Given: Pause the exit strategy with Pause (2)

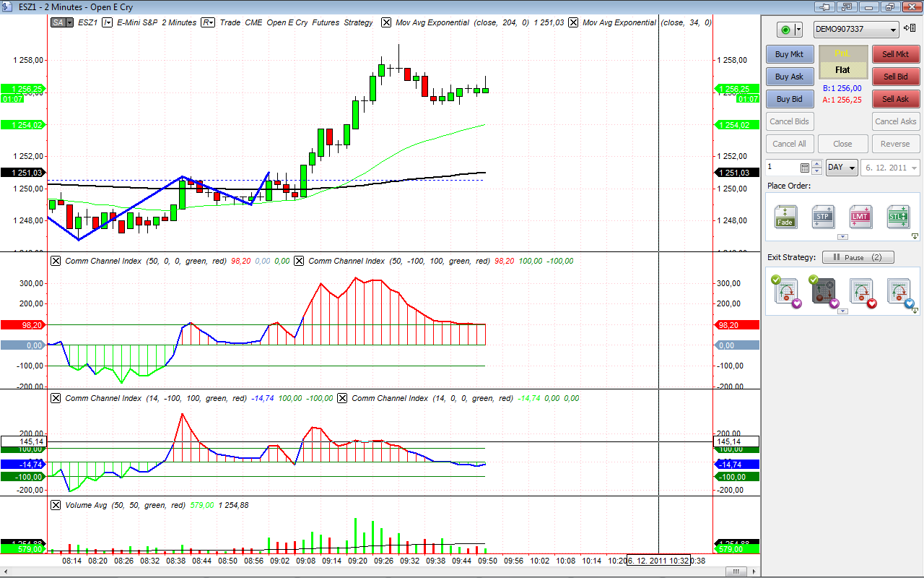Looking at the screenshot, I should pos(858,257).
